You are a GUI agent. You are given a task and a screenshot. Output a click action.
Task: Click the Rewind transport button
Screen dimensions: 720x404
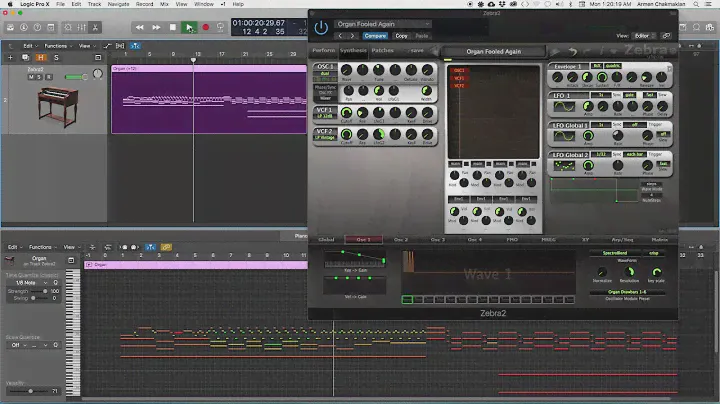[x=139, y=27]
